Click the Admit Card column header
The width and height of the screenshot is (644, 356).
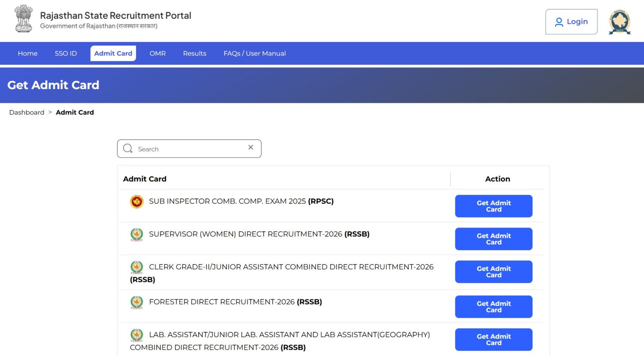coord(145,179)
